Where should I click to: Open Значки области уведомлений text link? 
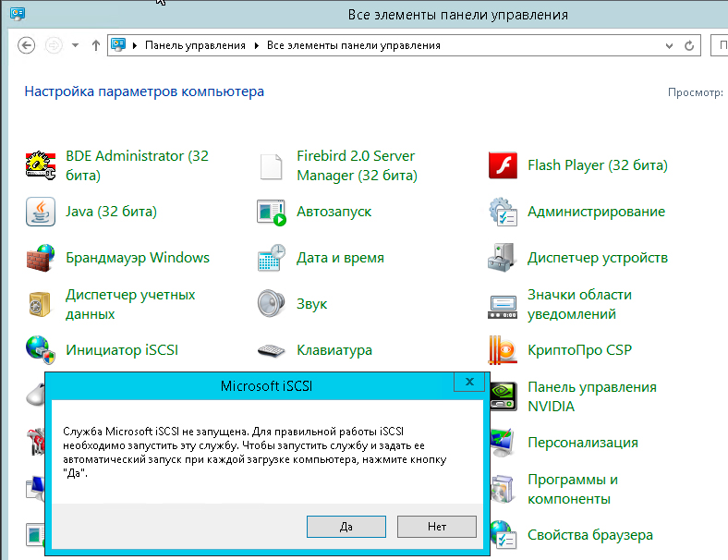click(579, 304)
